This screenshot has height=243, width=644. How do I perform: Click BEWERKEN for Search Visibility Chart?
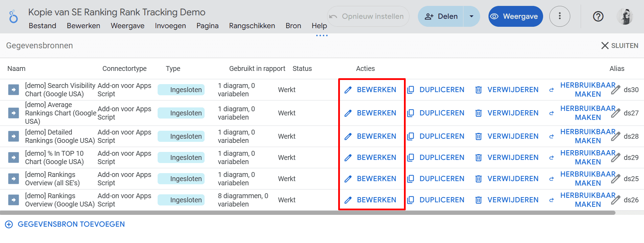click(370, 90)
